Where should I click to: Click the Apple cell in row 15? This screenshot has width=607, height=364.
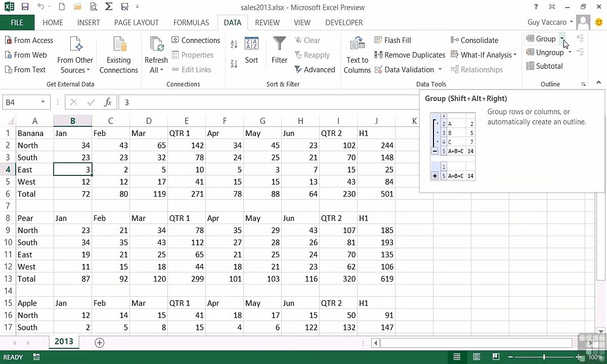point(34,303)
